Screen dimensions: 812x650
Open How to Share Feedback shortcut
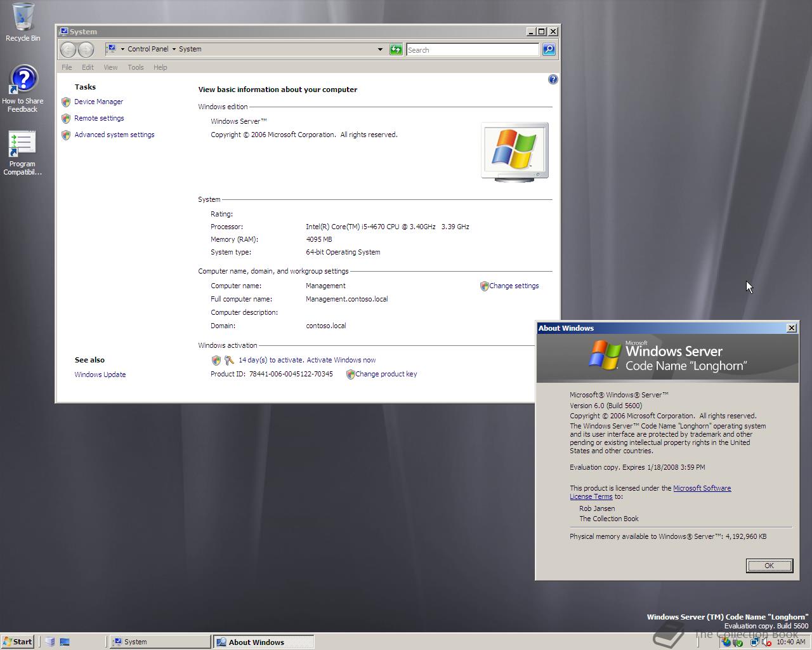coord(23,89)
